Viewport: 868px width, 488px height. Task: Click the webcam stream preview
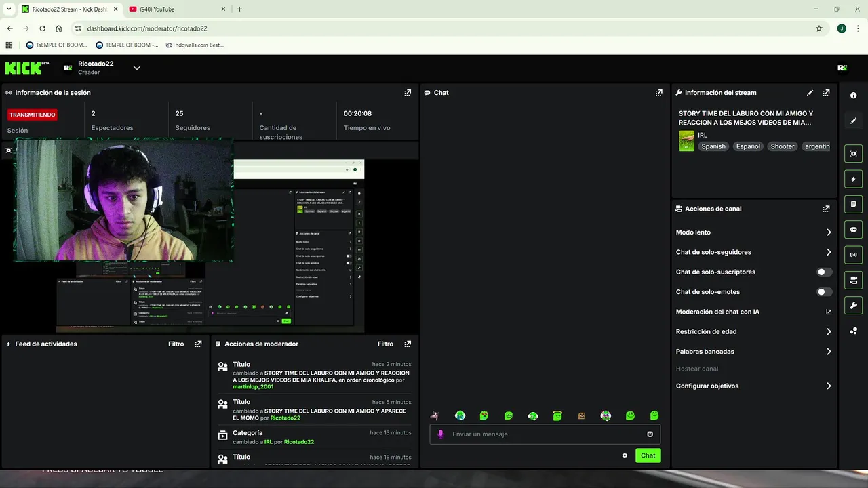coord(124,199)
